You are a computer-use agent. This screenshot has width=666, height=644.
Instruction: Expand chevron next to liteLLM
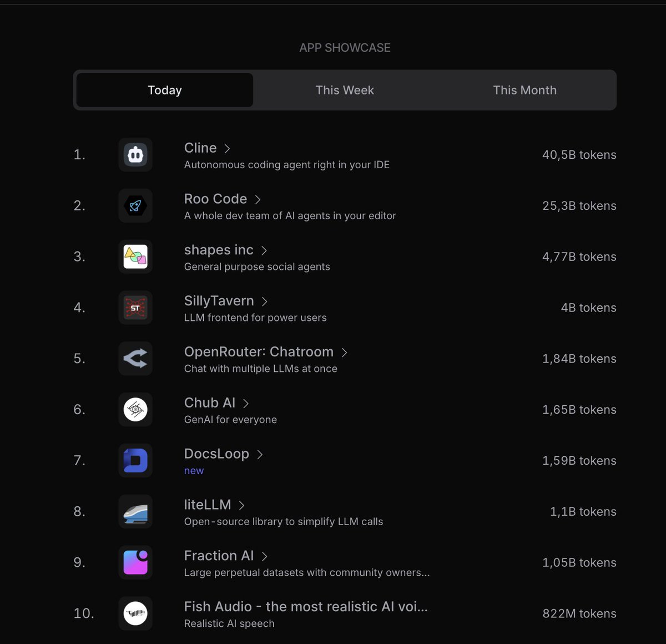[241, 505]
